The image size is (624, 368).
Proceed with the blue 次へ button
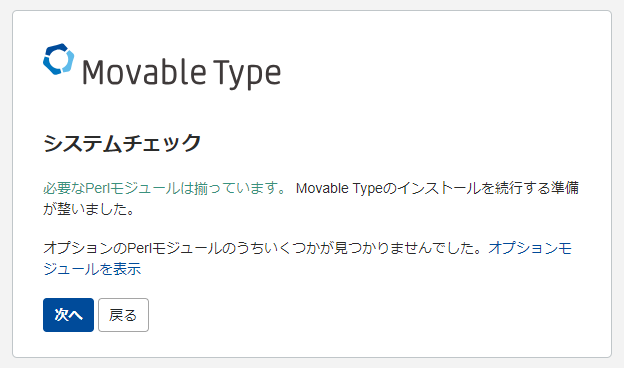click(x=68, y=315)
